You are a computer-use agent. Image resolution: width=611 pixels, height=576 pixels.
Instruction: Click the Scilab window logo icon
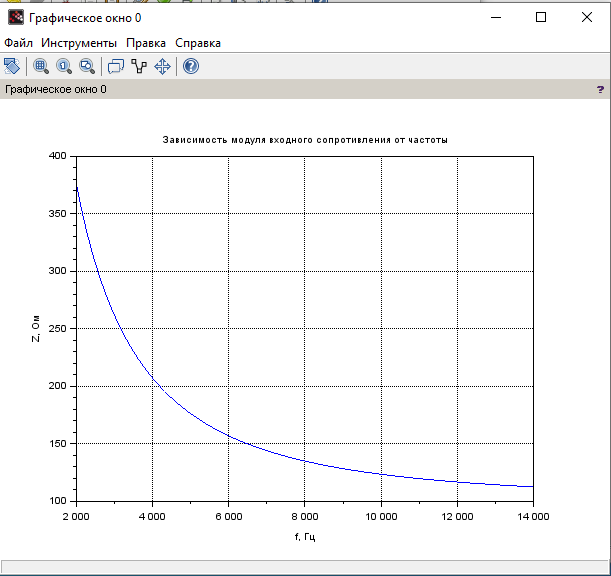tap(16, 18)
